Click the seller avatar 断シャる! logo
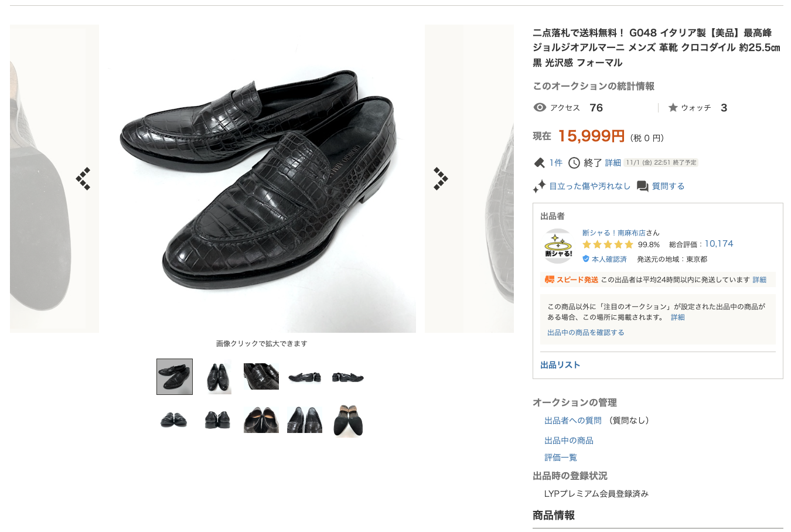This screenshot has width=791, height=532. click(x=558, y=245)
